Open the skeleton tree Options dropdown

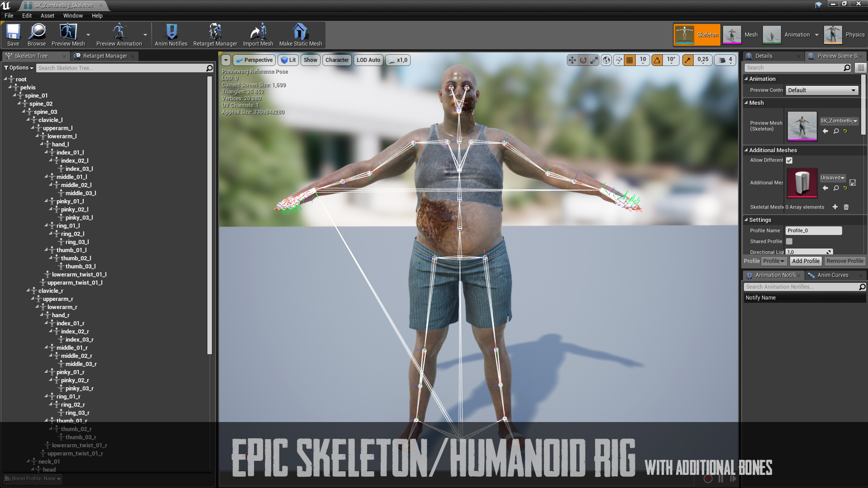[19, 68]
